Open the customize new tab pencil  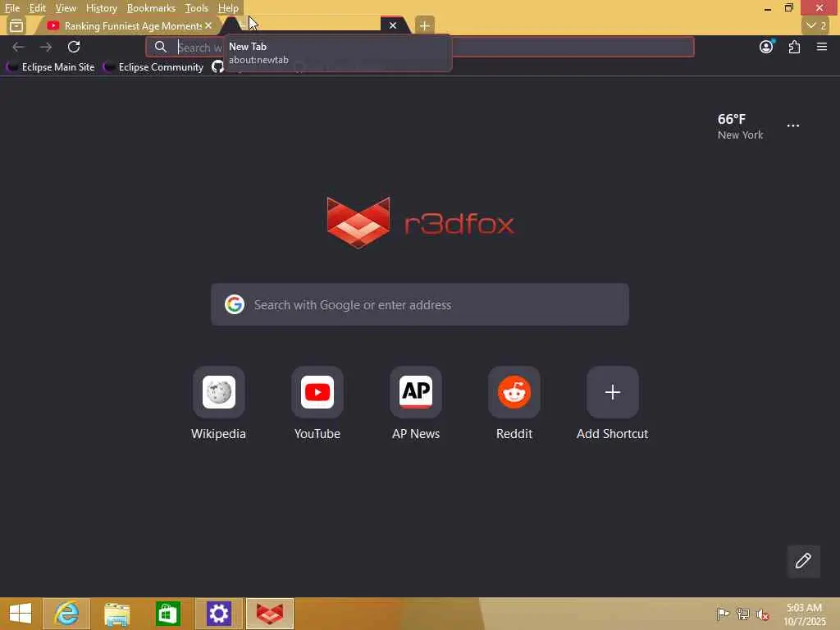click(803, 561)
